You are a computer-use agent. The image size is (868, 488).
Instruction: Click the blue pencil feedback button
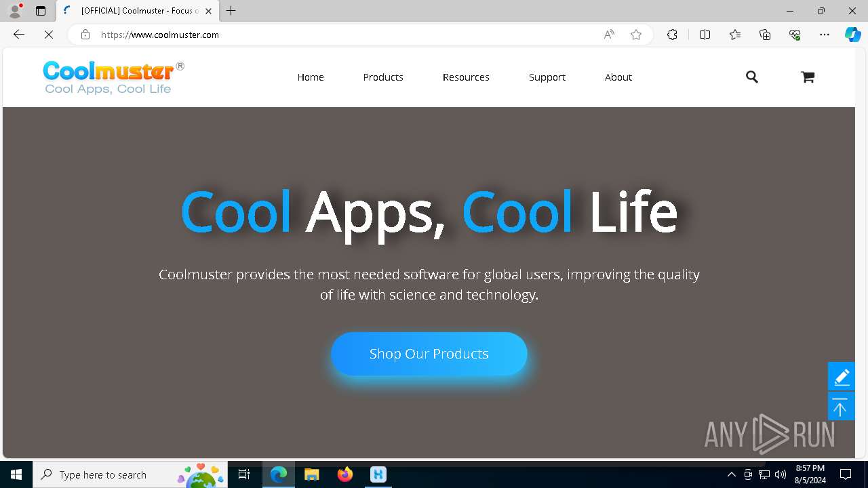coord(841,376)
